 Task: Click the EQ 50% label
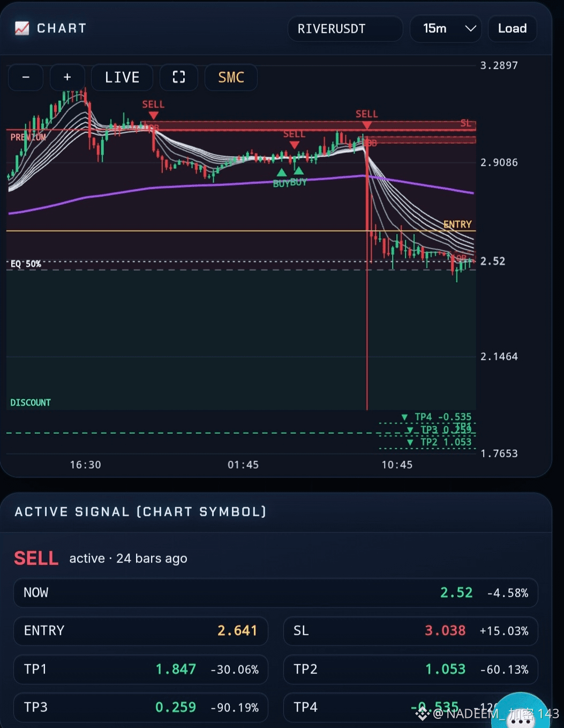coord(26,264)
